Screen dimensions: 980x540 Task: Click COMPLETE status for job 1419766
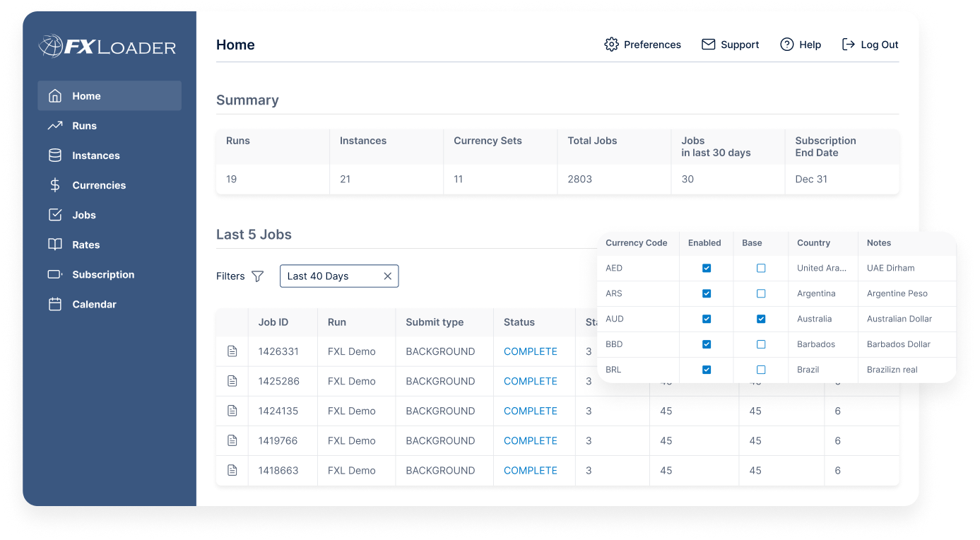pos(530,440)
